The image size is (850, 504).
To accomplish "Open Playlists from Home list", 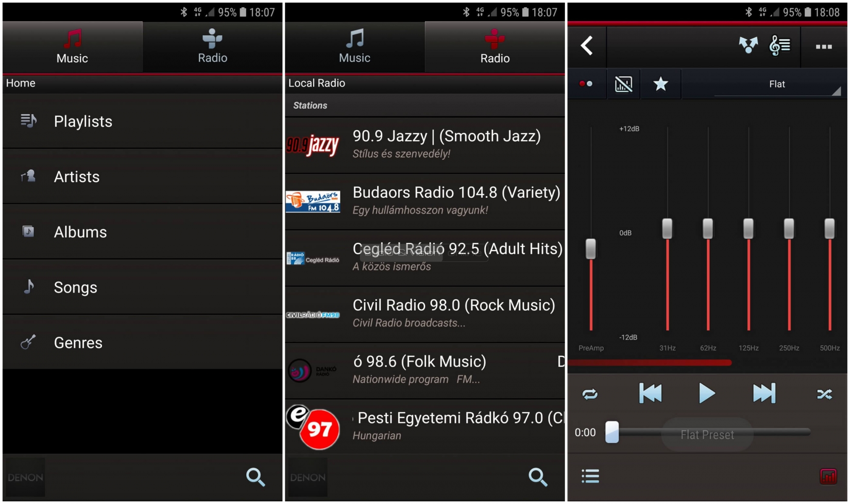I will click(142, 121).
